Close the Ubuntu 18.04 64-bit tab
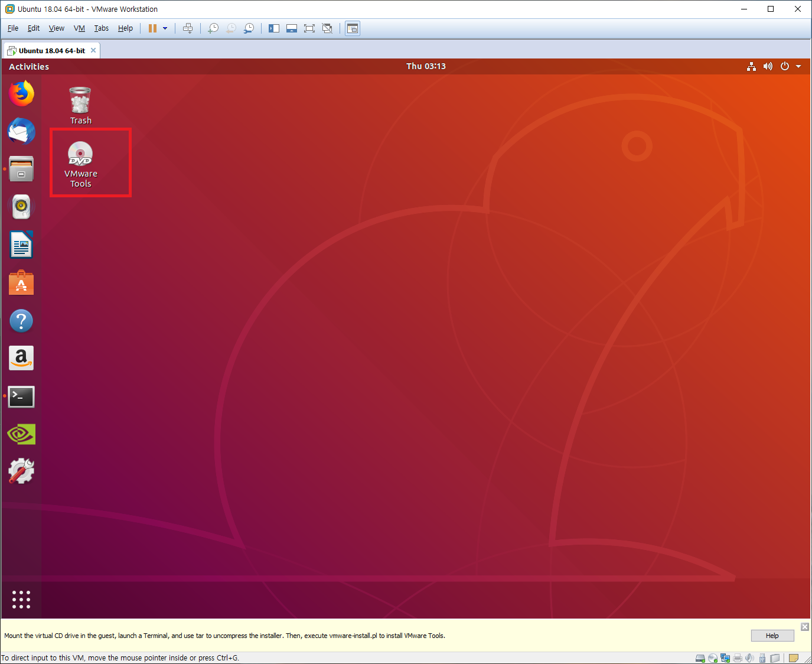Image resolution: width=812 pixels, height=664 pixels. (x=93, y=50)
